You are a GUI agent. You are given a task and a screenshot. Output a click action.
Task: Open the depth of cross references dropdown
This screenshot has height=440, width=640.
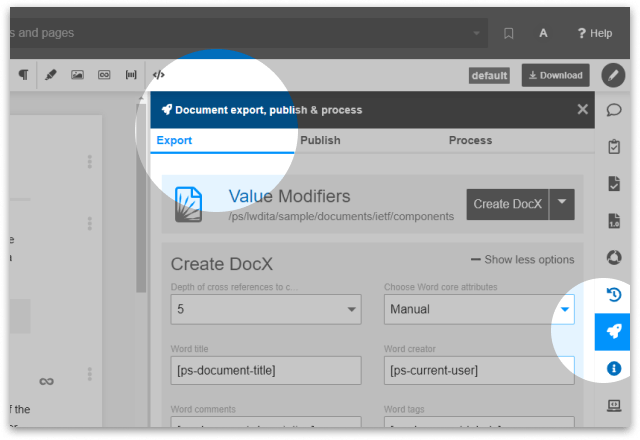tap(266, 310)
